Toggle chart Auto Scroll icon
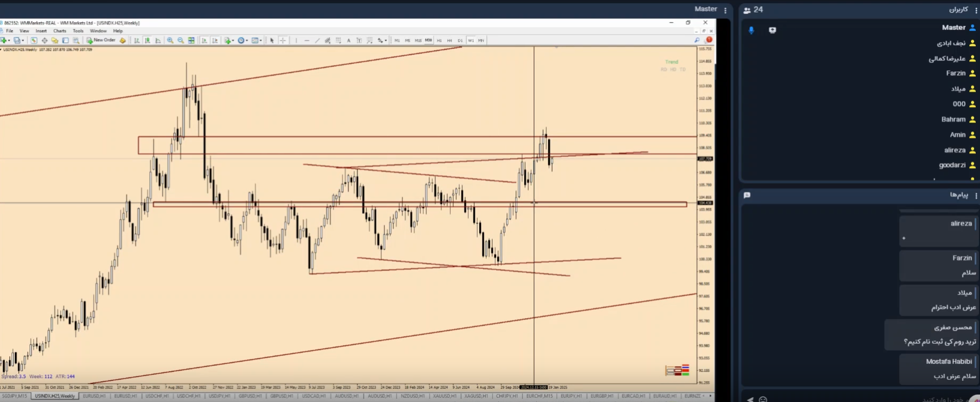Image resolution: width=980 pixels, height=402 pixels. click(x=204, y=40)
